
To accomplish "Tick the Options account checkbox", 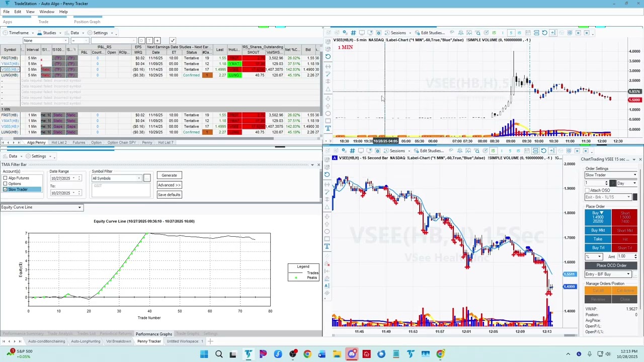I will 5,184.
